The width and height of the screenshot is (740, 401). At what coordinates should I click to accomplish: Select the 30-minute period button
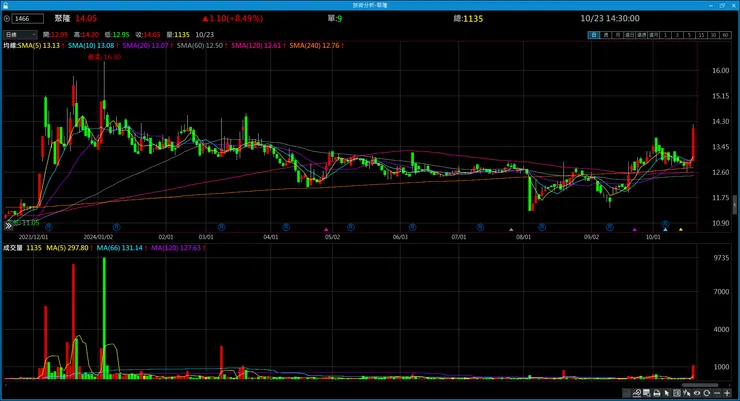tap(713, 35)
